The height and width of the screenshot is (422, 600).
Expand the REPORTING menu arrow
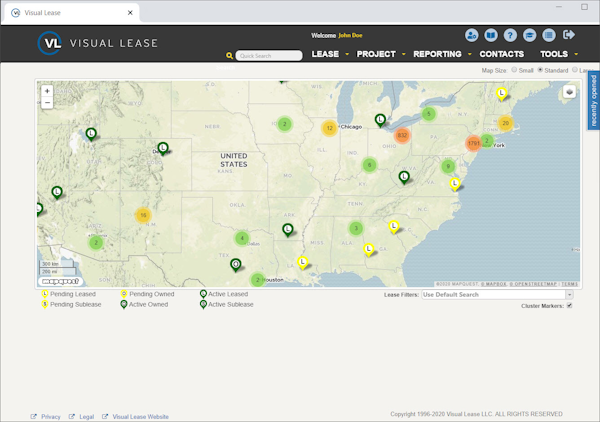pos(470,54)
